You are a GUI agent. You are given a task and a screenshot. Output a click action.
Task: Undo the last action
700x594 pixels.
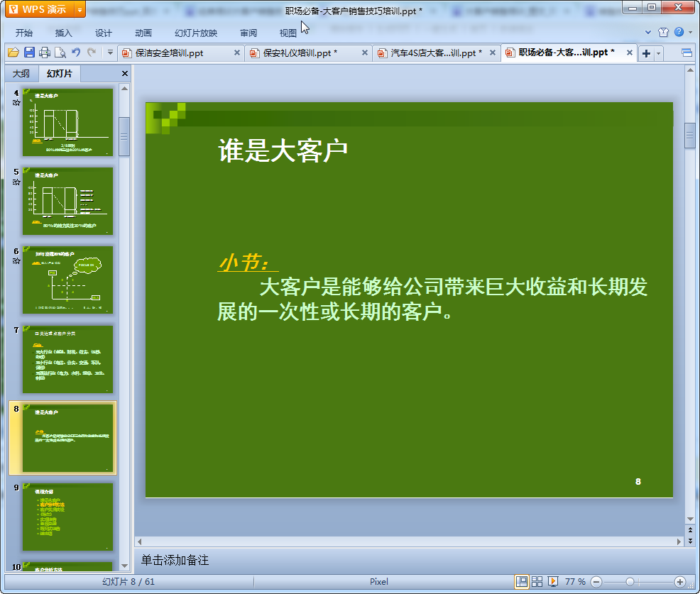[x=76, y=53]
